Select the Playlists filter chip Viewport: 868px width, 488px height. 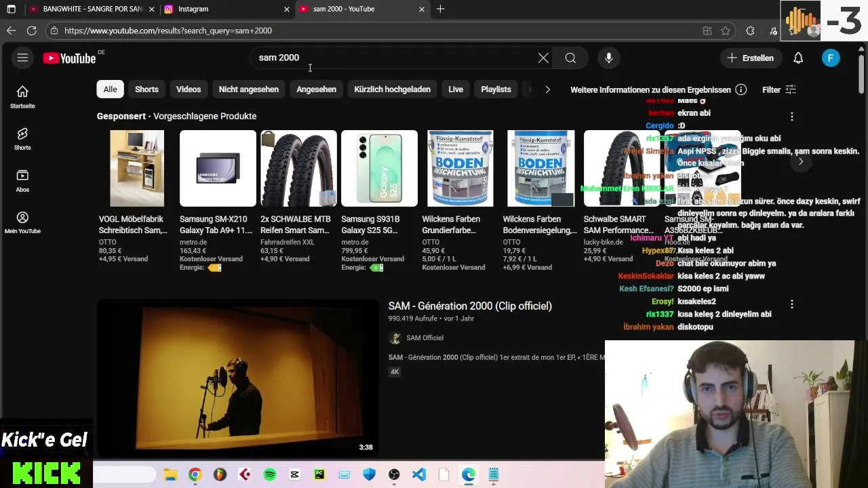496,89
